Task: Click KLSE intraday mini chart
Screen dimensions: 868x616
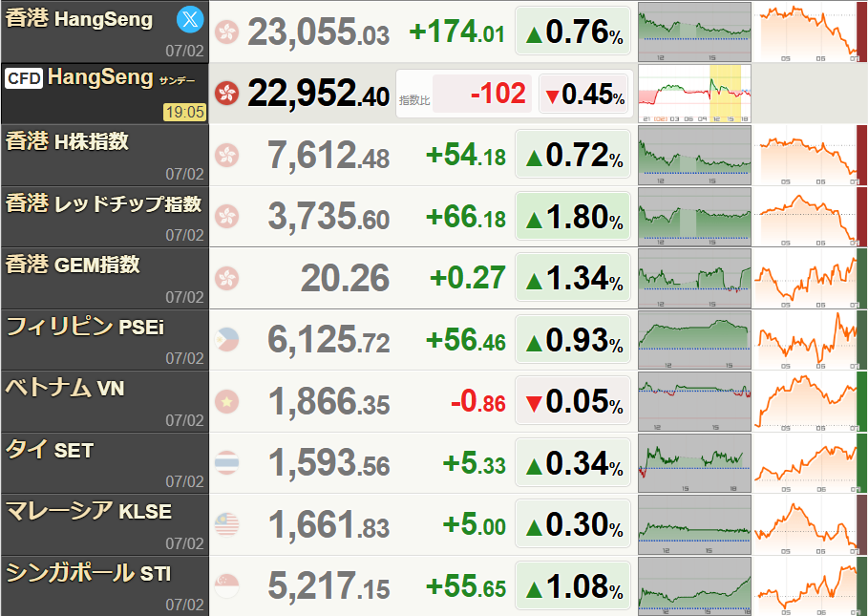Action: point(695,524)
